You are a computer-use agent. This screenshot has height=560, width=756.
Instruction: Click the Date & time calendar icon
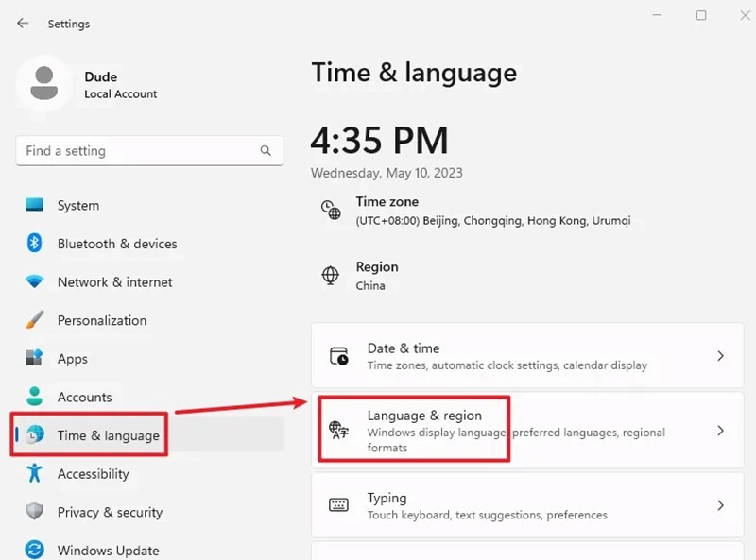[339, 356]
